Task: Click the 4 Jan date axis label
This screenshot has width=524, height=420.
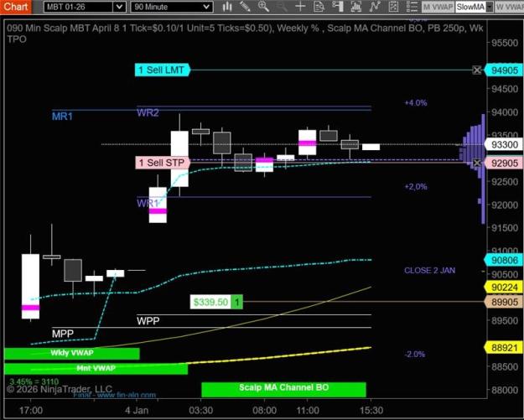Action: pyautogui.click(x=137, y=410)
